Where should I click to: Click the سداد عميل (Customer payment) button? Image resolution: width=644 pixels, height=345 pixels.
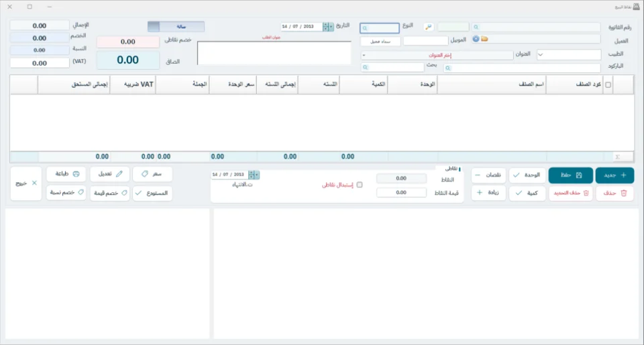tap(380, 42)
